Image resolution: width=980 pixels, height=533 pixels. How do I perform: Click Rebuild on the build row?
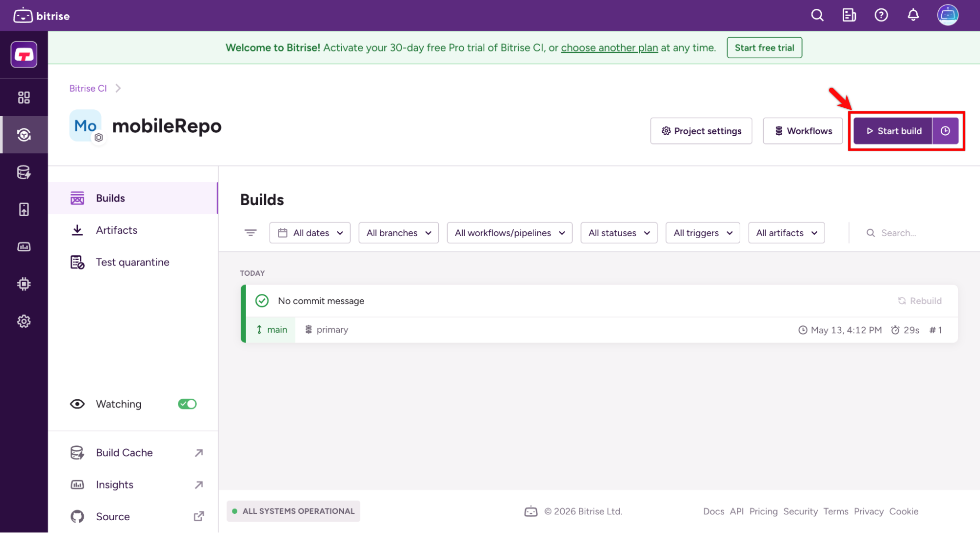(x=920, y=301)
